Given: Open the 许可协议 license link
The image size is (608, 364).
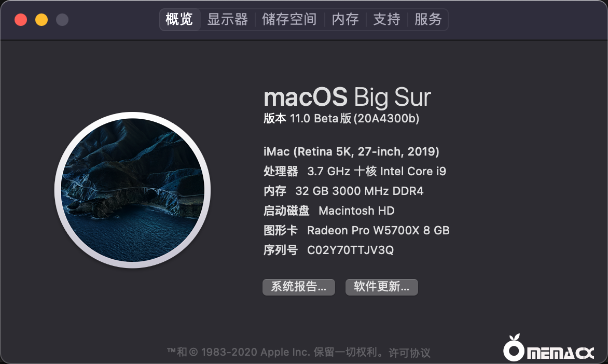Looking at the screenshot, I should click(409, 353).
